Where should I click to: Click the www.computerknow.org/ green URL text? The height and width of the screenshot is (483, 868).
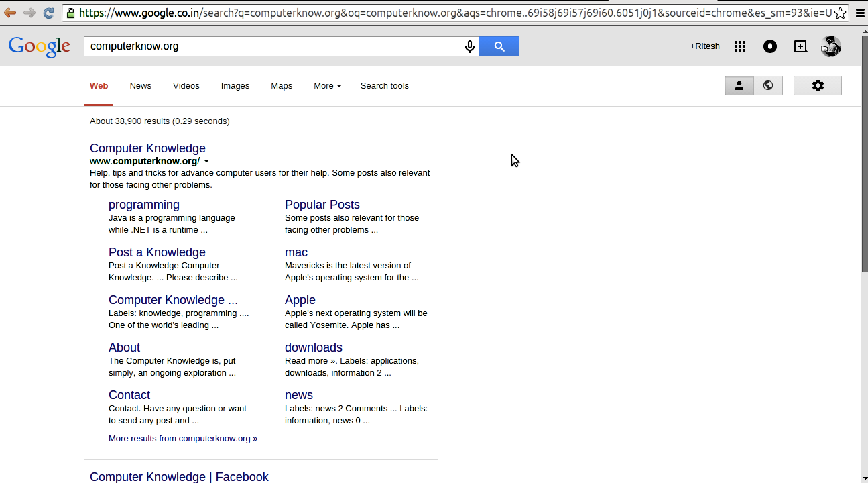(x=145, y=161)
